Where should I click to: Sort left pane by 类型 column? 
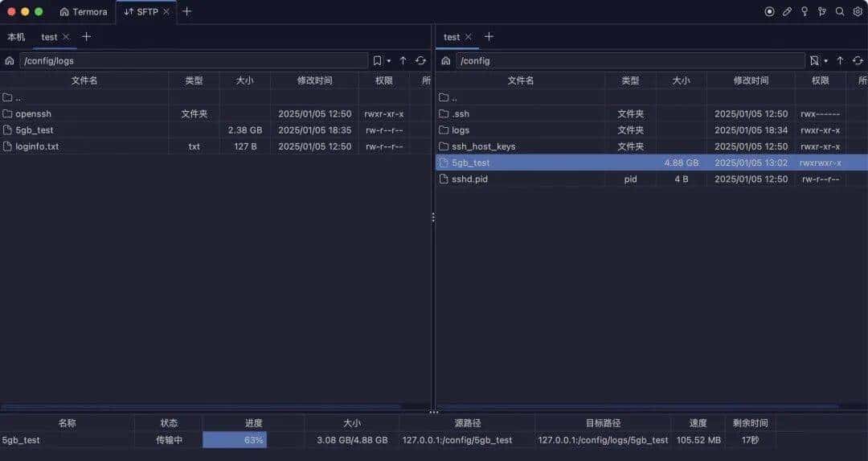[194, 81]
